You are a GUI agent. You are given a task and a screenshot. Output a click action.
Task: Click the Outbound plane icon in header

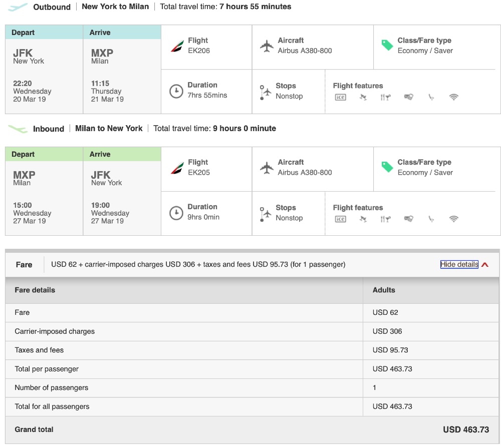[18, 7]
